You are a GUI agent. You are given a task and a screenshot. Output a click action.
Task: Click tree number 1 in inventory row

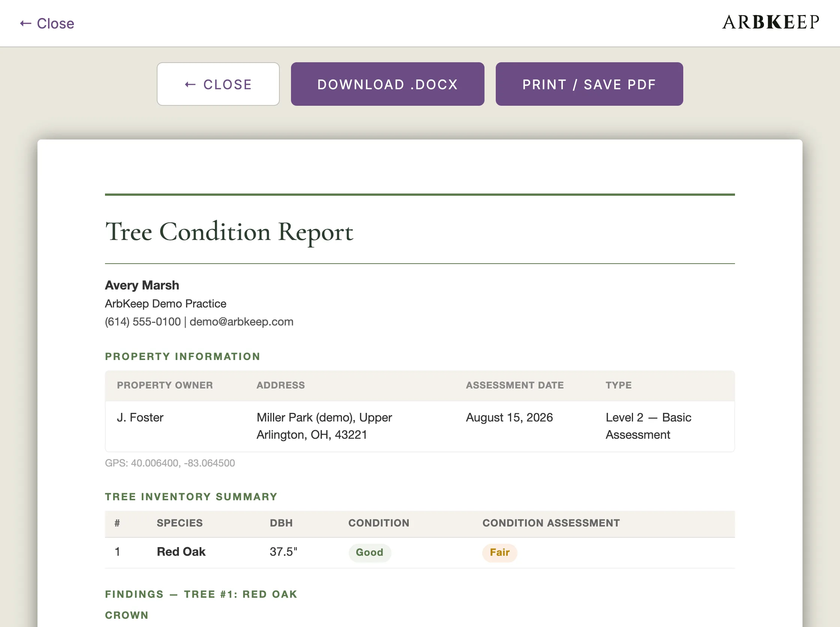click(118, 552)
